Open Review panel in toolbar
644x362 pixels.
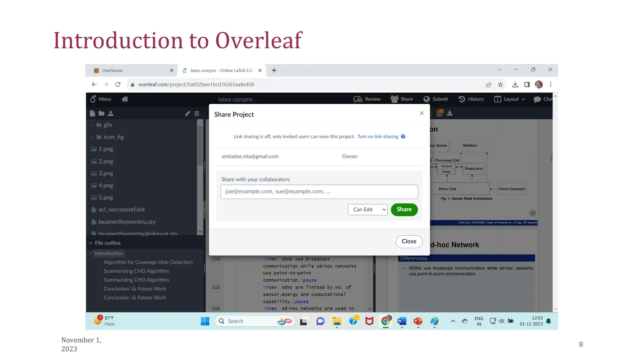(x=367, y=99)
